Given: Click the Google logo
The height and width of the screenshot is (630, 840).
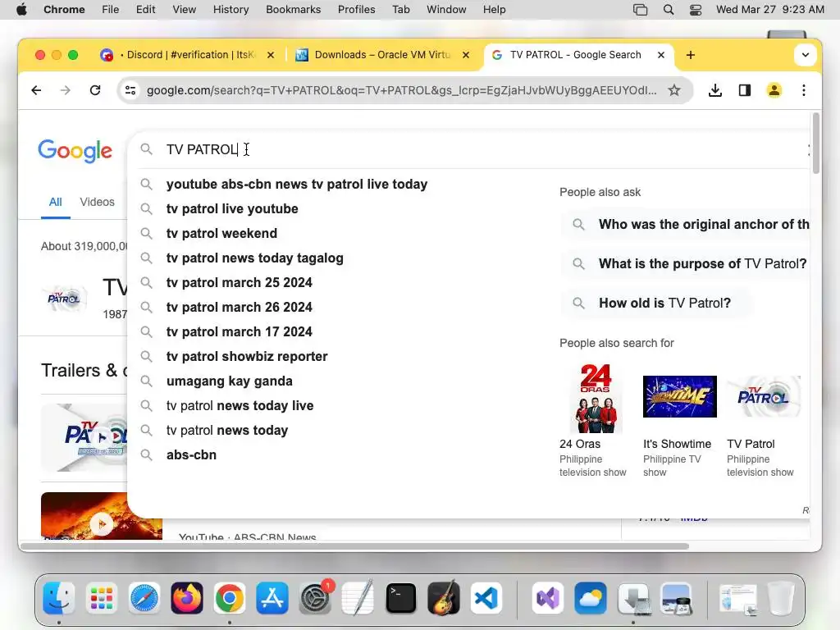Looking at the screenshot, I should point(75,151).
